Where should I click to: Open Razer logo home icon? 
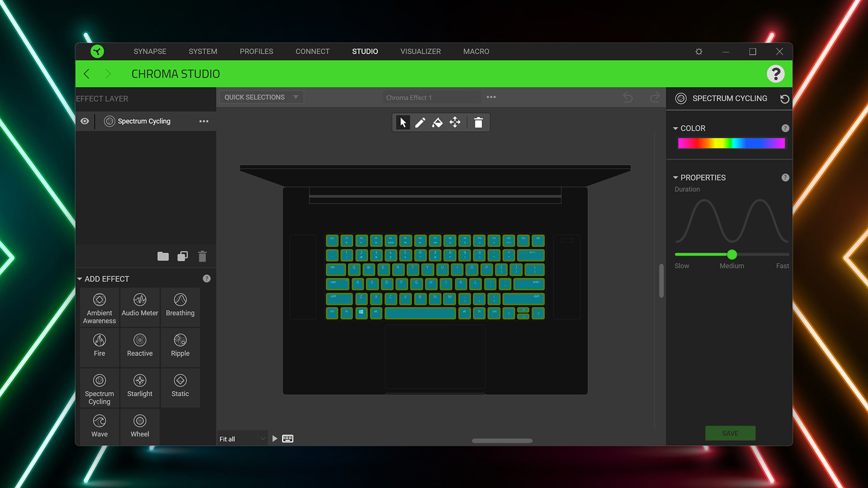point(97,52)
